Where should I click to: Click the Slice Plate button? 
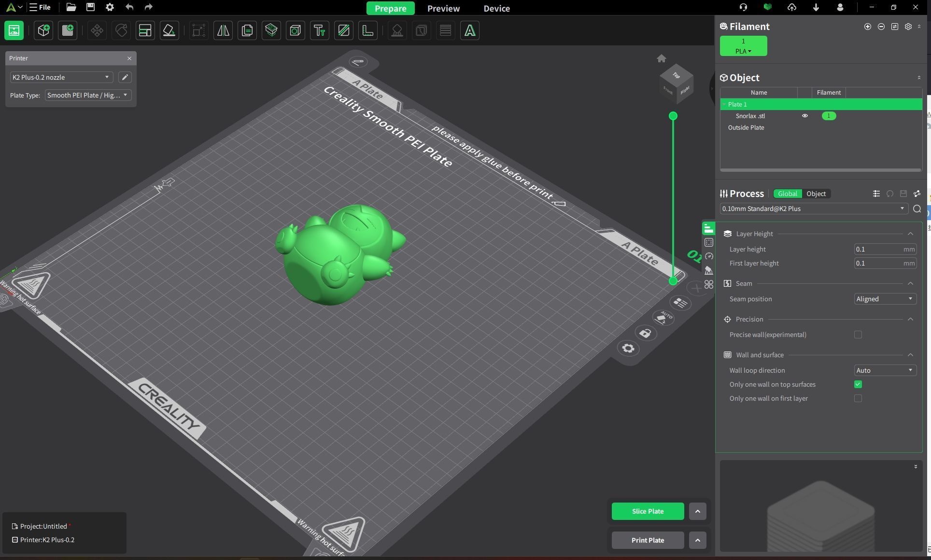(x=648, y=511)
